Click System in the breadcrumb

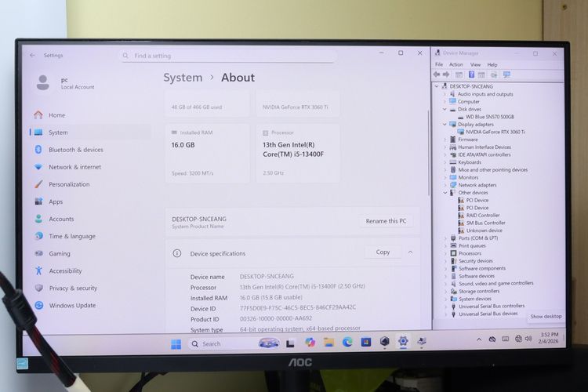tap(183, 78)
